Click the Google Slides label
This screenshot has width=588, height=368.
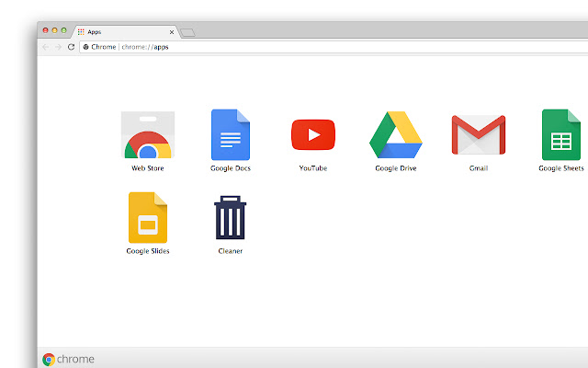148,251
